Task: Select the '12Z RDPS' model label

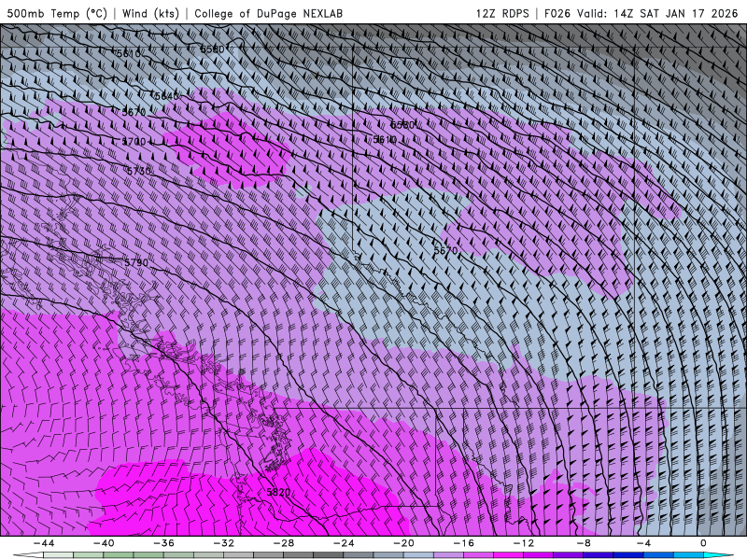Action: (502, 13)
